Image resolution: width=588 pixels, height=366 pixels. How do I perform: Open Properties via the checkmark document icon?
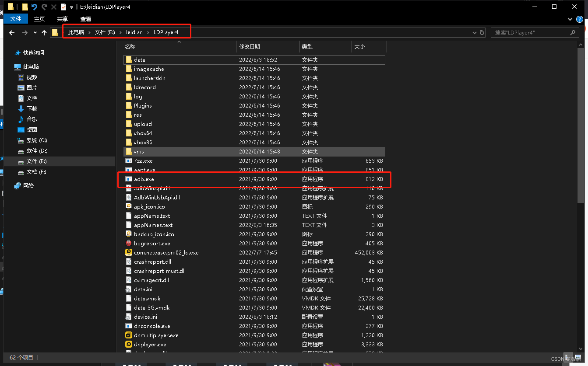[x=63, y=7]
